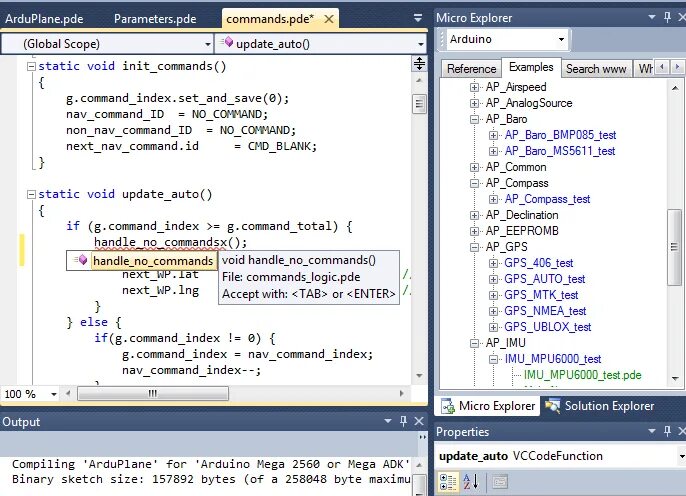Open Properties panel window position dropdown arrow

651,431
